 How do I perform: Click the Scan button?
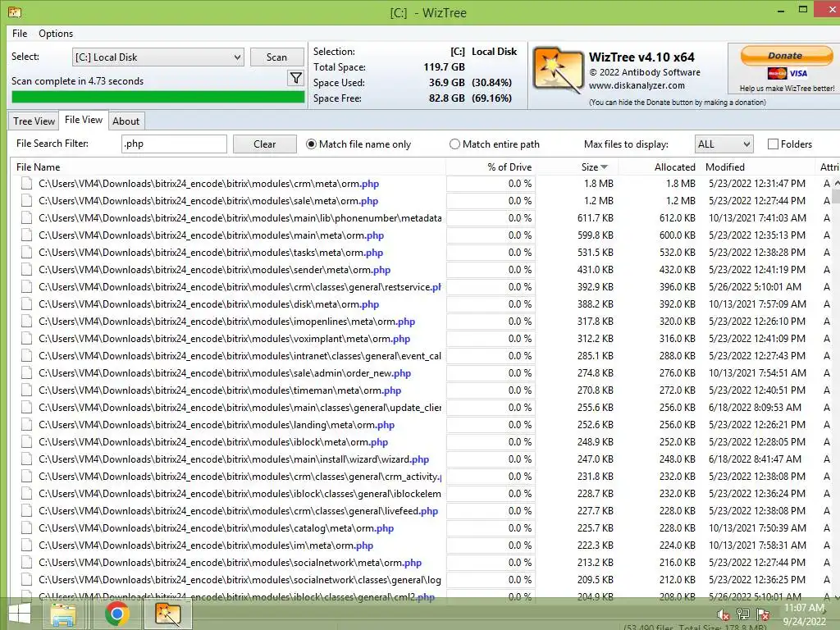point(277,57)
